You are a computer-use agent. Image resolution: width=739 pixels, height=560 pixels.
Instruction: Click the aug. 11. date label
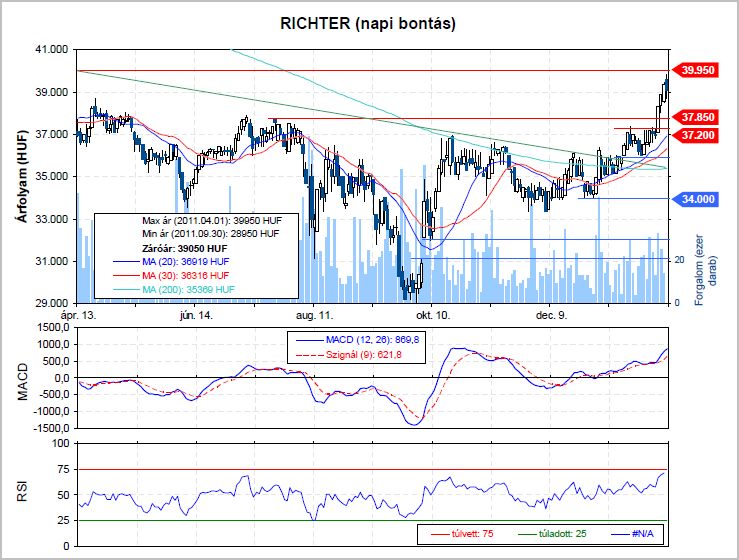coord(314,315)
